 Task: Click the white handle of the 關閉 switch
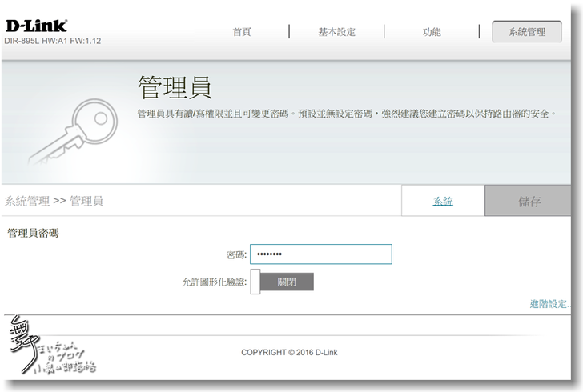click(x=255, y=282)
